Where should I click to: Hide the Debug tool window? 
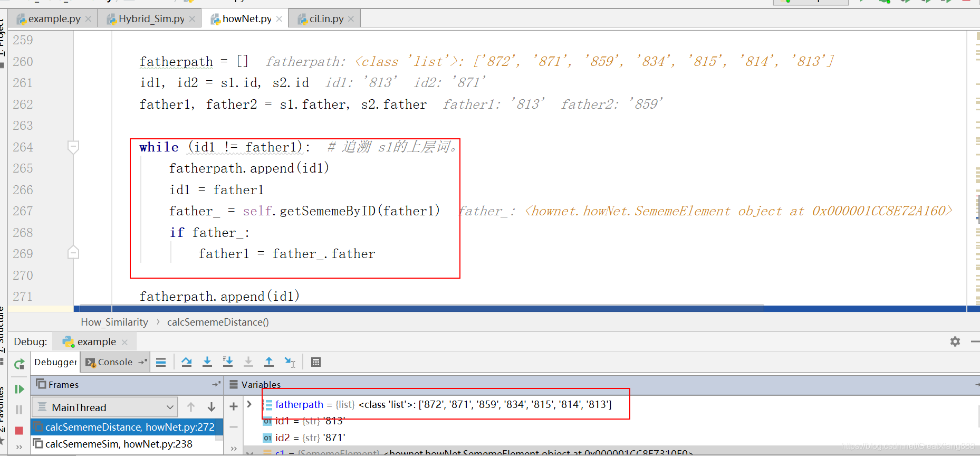click(975, 341)
